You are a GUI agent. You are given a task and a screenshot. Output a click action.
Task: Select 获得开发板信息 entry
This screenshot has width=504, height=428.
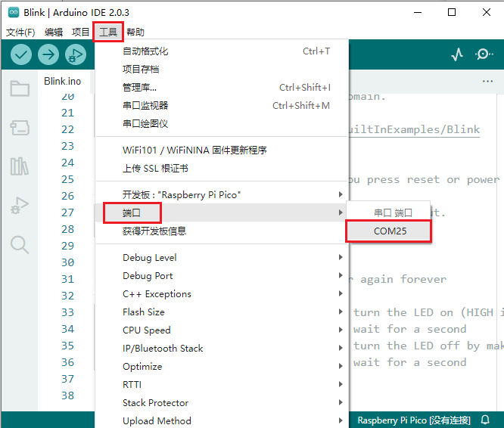click(x=222, y=231)
